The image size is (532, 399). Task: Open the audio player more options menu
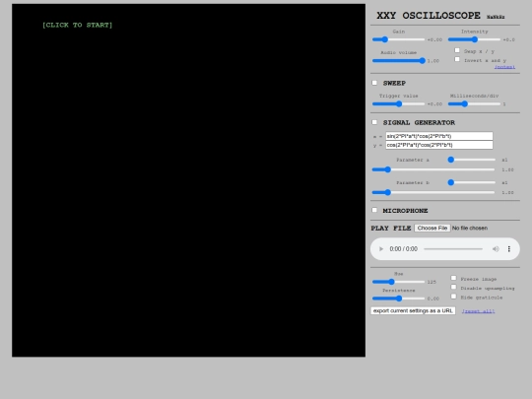[x=509, y=248]
